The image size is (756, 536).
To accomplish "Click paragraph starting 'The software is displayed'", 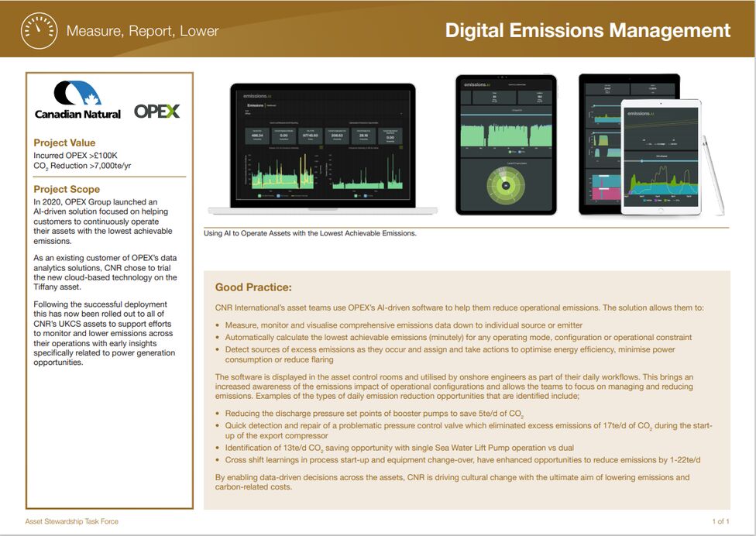I will [x=454, y=387].
